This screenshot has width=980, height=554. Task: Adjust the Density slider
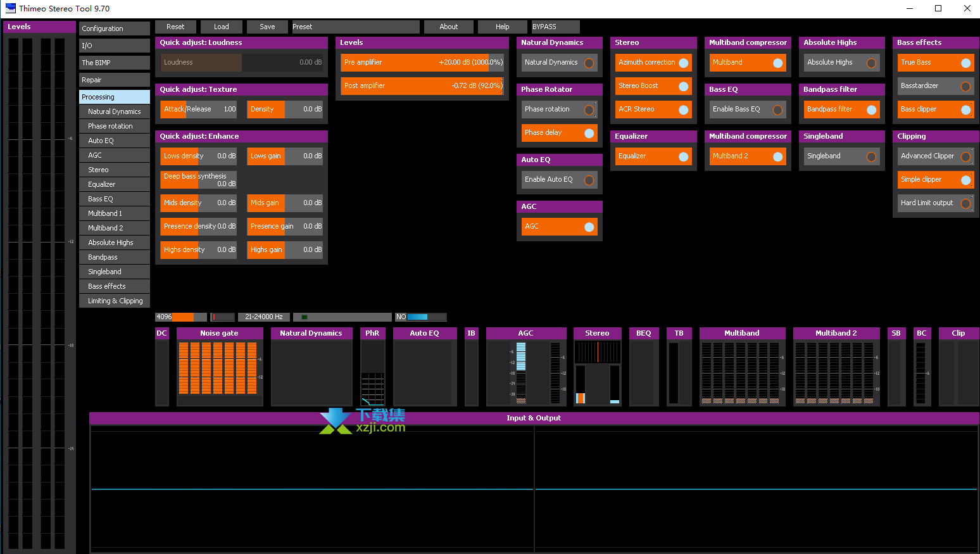tap(285, 110)
